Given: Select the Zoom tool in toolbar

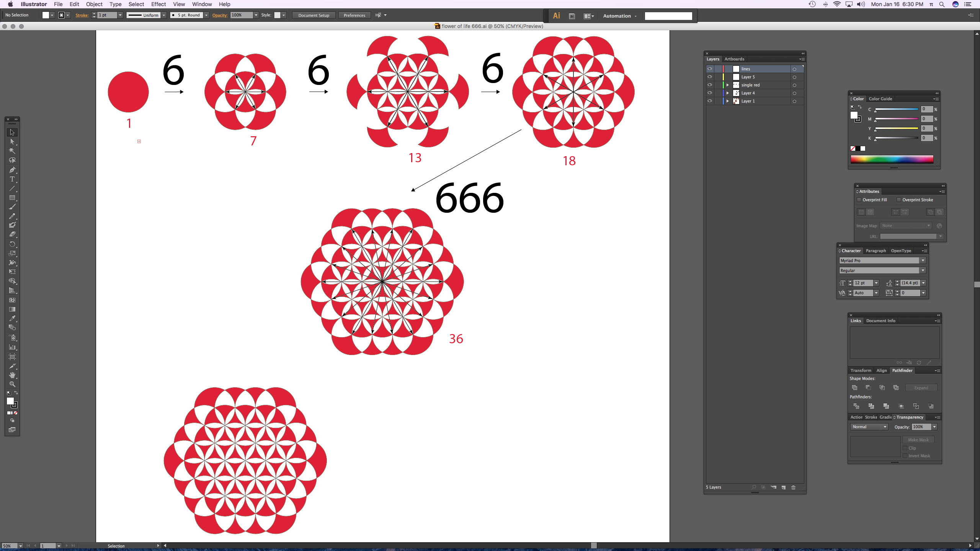Looking at the screenshot, I should (12, 384).
